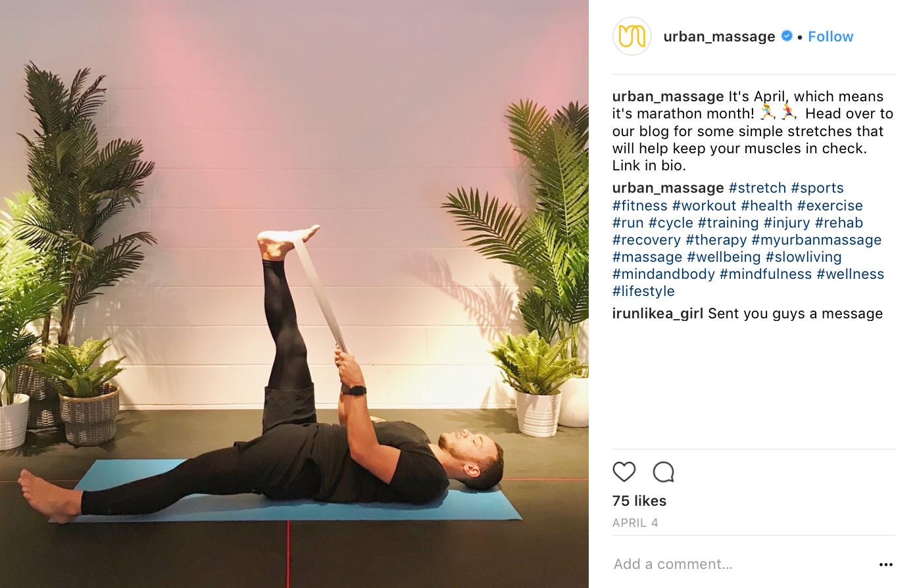Image resolution: width=917 pixels, height=588 pixels.
Task: Open the #mindfulness hashtag
Action: pyautogui.click(x=765, y=274)
